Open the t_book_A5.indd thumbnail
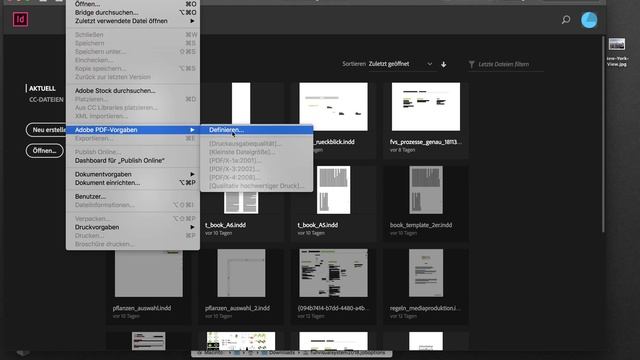Image resolution: width=640 pixels, height=360 pixels. (333, 190)
